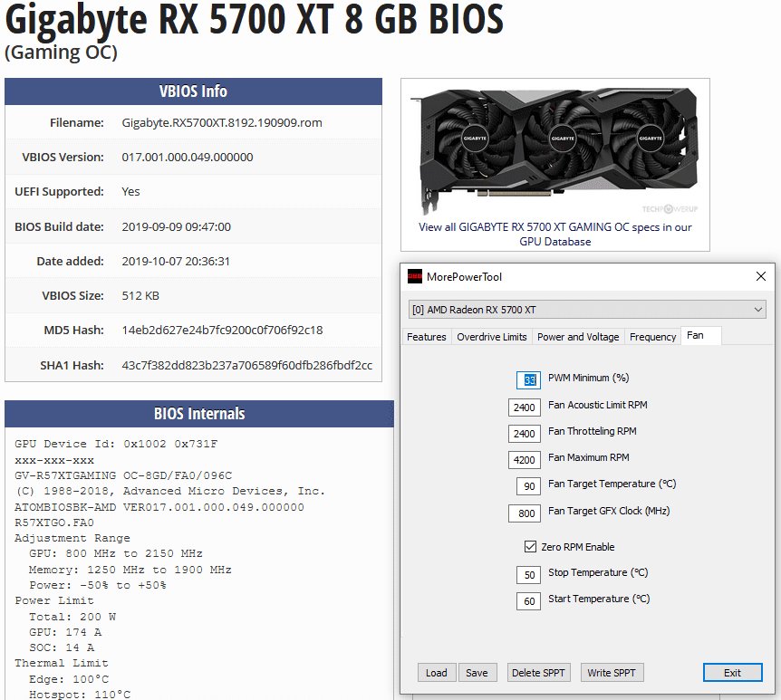Click the GPU Device Id line in BIOS Internals

(x=116, y=443)
